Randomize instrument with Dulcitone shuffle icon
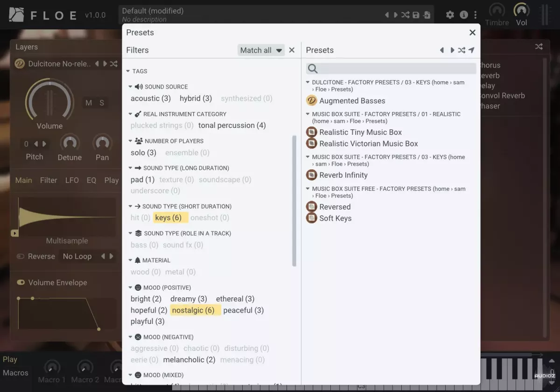Viewport: 560px width, 392px height. coord(113,64)
